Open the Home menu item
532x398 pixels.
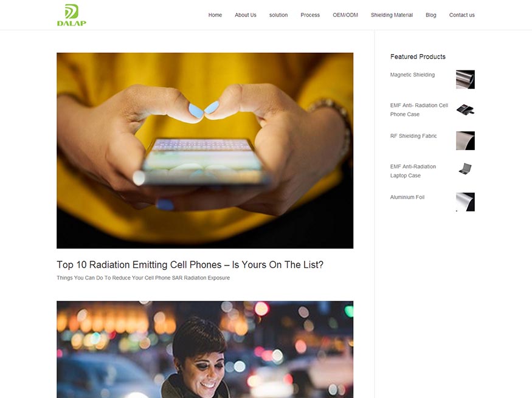pos(215,15)
